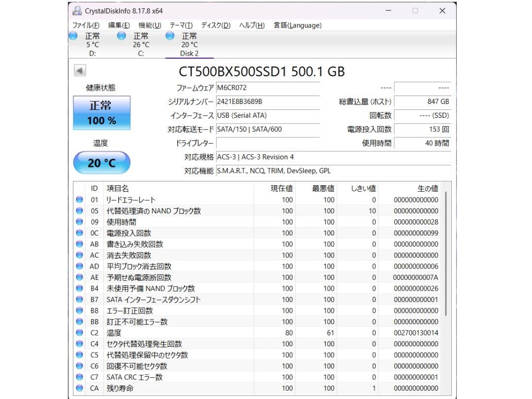Viewport: 532px width, 399px height.
Task: Open the ディスク(D) dropdown menu
Action: [213, 25]
